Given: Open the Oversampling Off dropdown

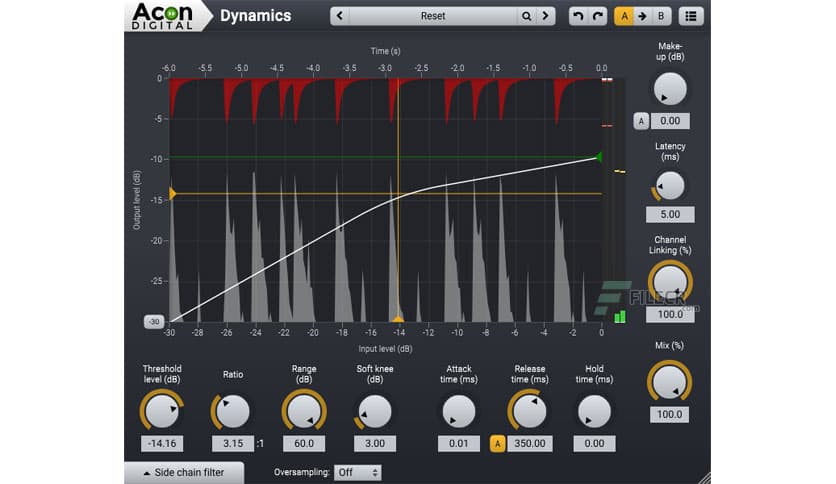Looking at the screenshot, I should (x=357, y=472).
